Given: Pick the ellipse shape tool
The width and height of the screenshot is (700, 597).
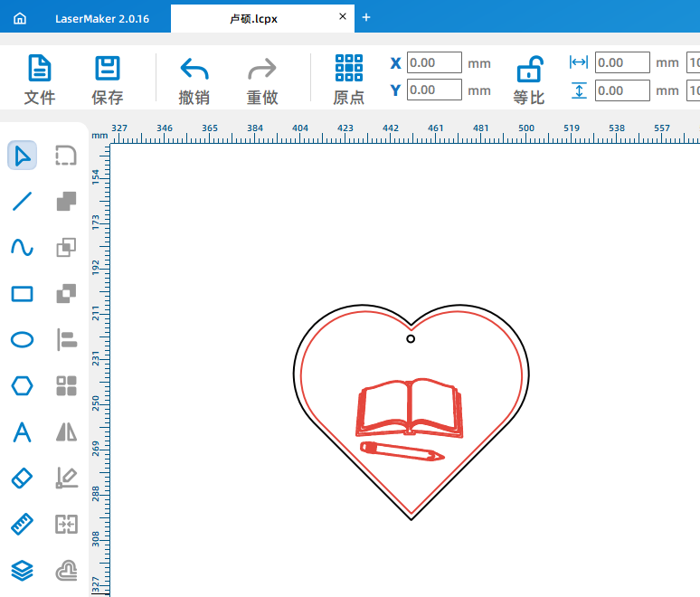Looking at the screenshot, I should [x=23, y=340].
